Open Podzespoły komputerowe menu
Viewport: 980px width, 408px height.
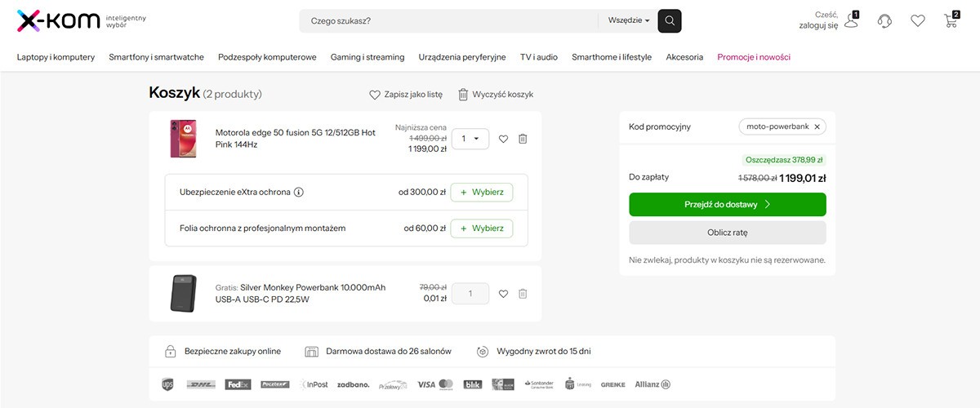click(x=267, y=57)
